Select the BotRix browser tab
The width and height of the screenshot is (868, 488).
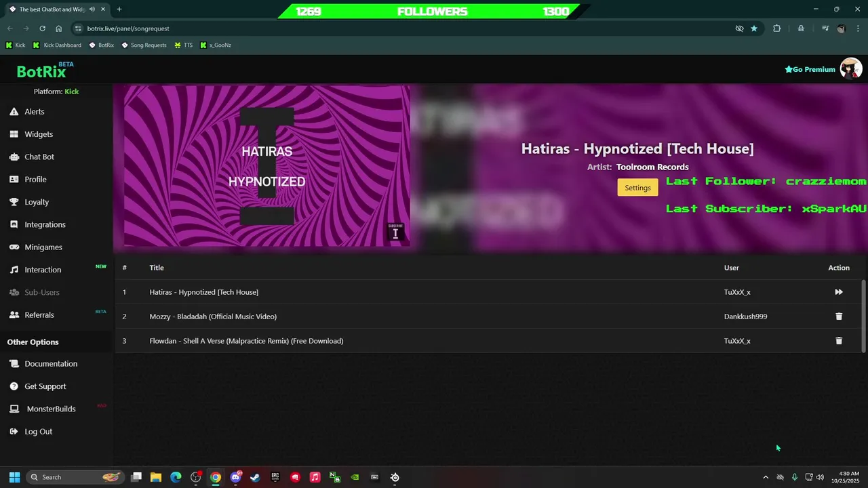tap(57, 9)
